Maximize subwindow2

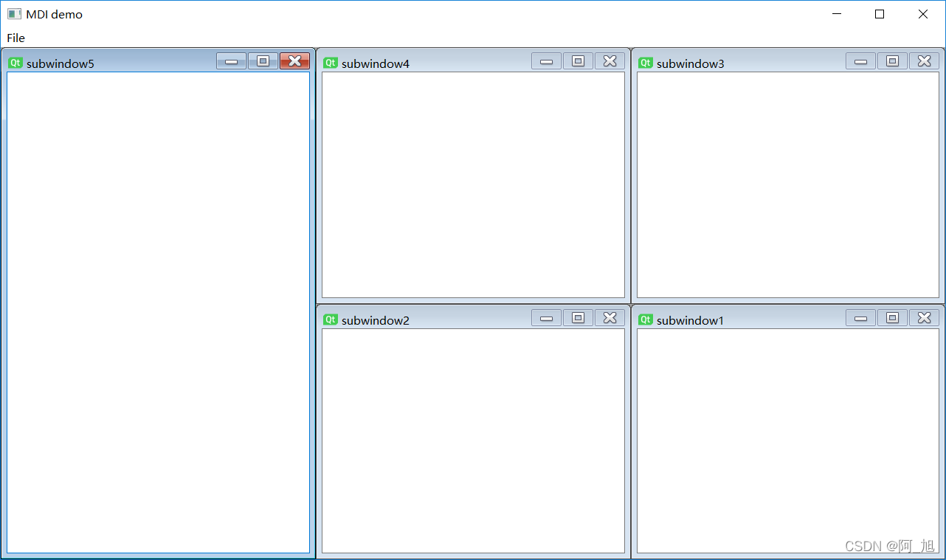coord(578,318)
